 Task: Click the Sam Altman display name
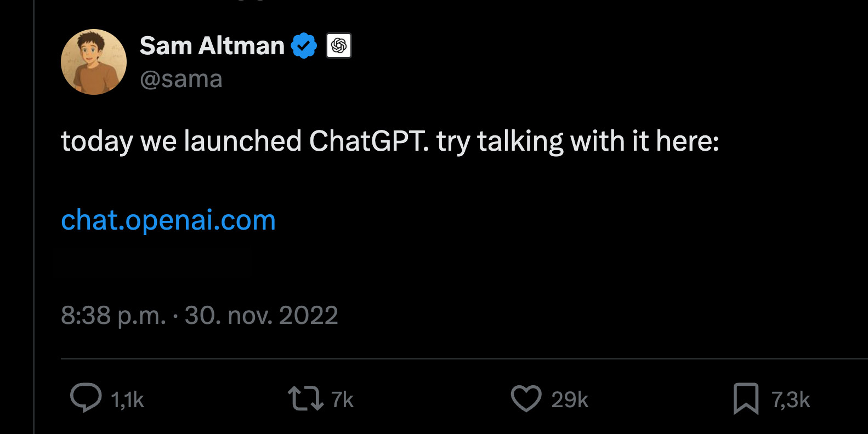[212, 45]
